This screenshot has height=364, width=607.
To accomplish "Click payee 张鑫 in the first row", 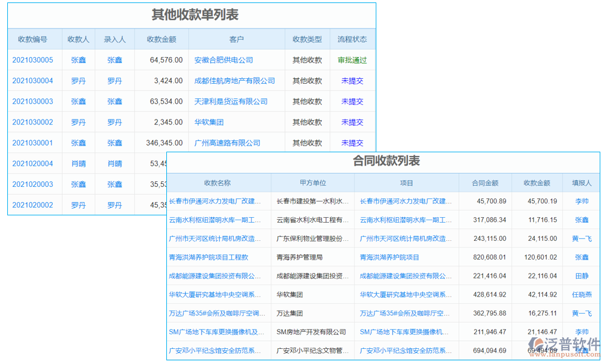I will coord(78,60).
